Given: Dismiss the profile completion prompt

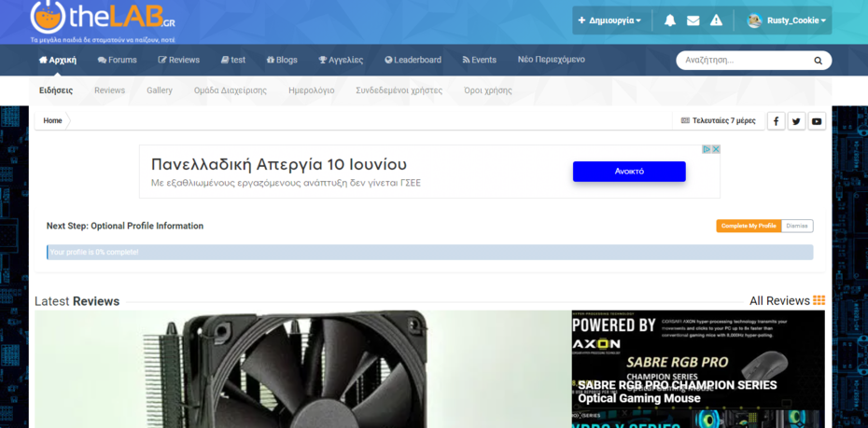Looking at the screenshot, I should click(797, 227).
